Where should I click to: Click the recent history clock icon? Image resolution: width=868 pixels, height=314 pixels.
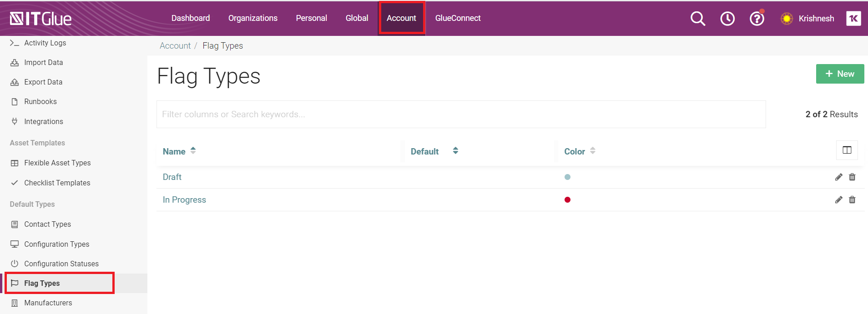pyautogui.click(x=727, y=19)
